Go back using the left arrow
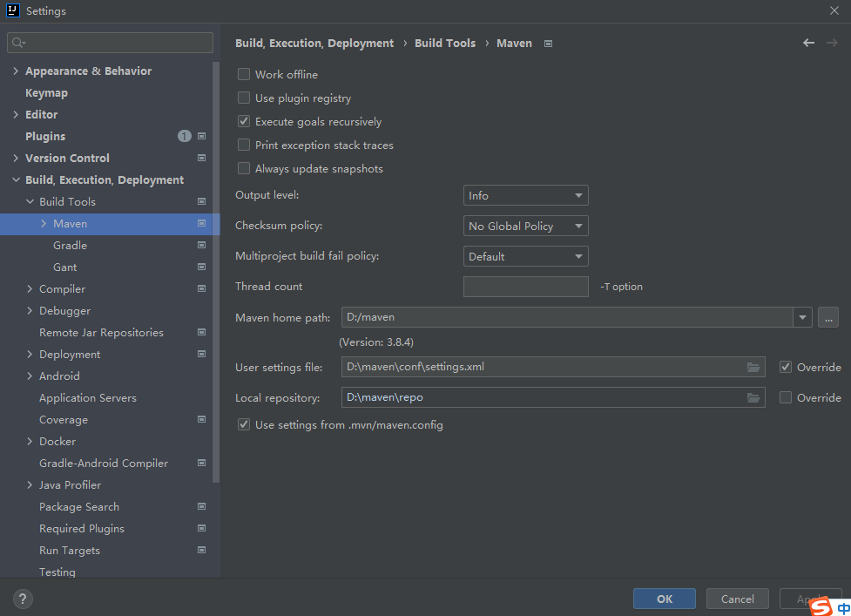The width and height of the screenshot is (851, 616). pyautogui.click(x=808, y=43)
